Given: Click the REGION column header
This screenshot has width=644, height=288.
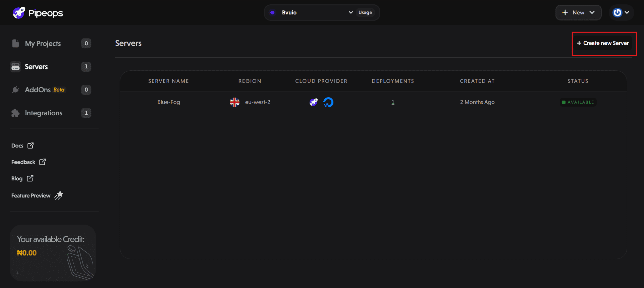Looking at the screenshot, I should pyautogui.click(x=250, y=81).
